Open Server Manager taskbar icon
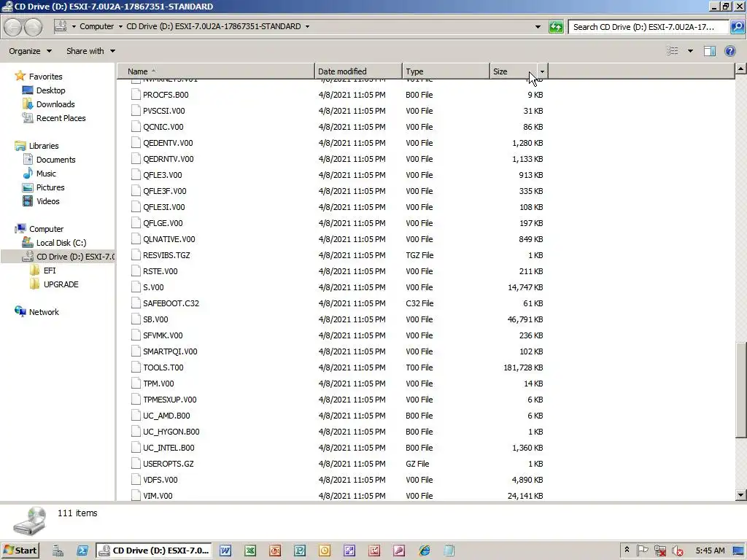 click(58, 551)
